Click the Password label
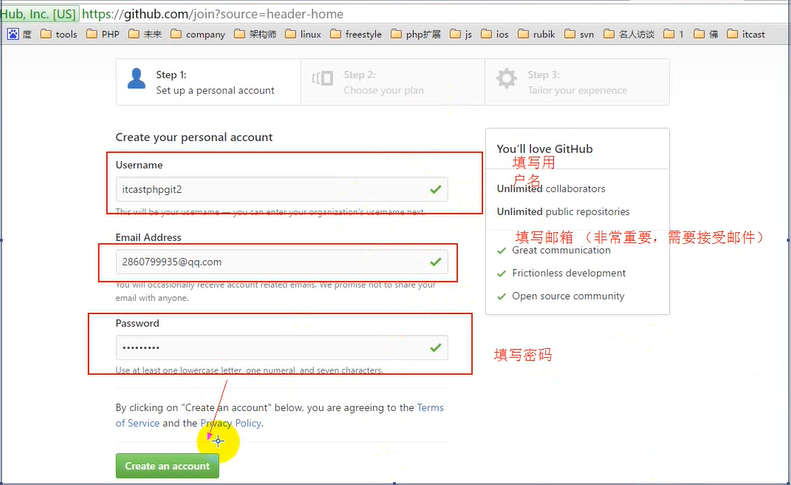The height and width of the screenshot is (485, 791). point(137,323)
